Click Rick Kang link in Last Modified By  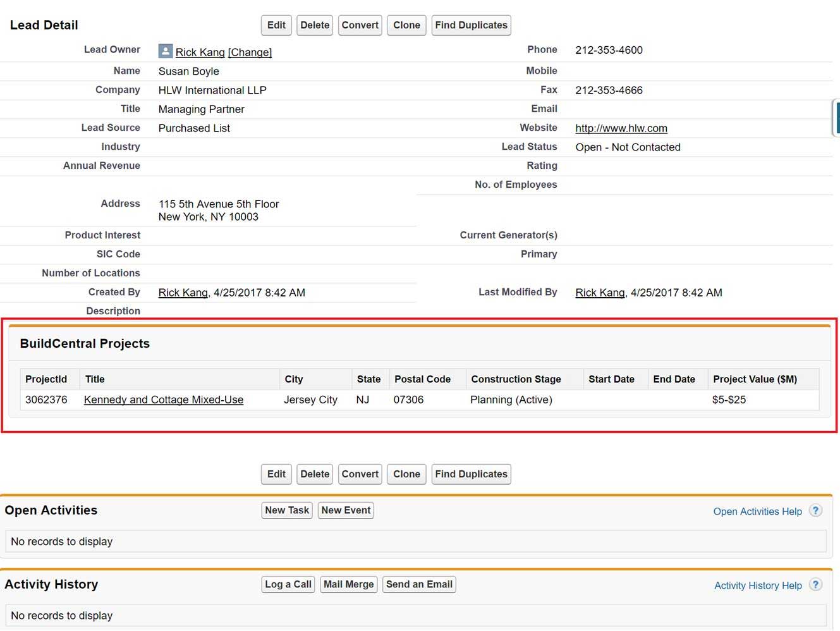click(x=600, y=293)
